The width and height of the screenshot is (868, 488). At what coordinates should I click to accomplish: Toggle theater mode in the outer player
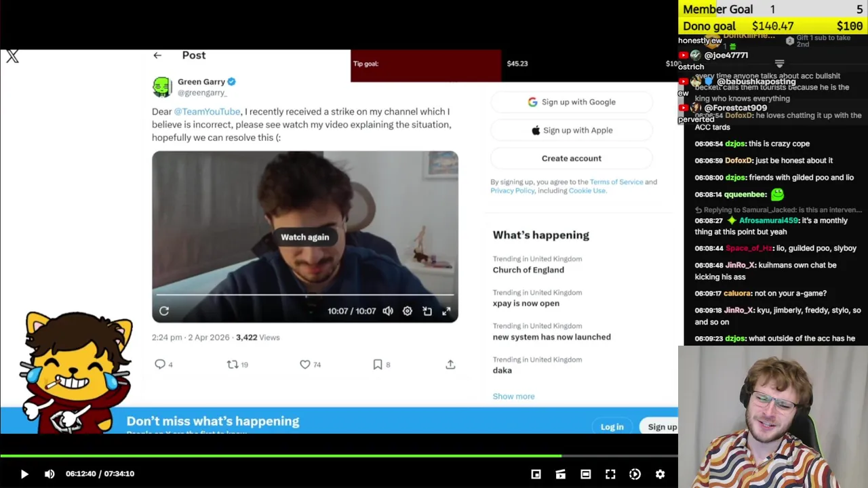pyautogui.click(x=585, y=474)
